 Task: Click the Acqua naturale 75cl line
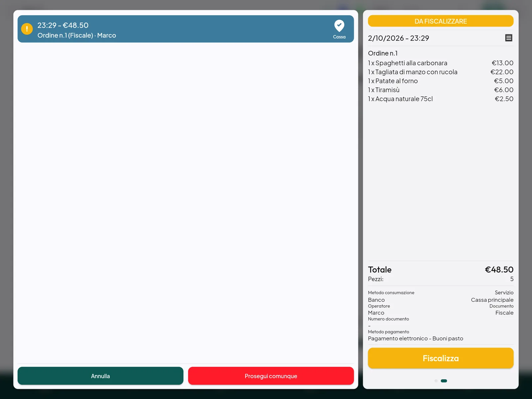441,99
